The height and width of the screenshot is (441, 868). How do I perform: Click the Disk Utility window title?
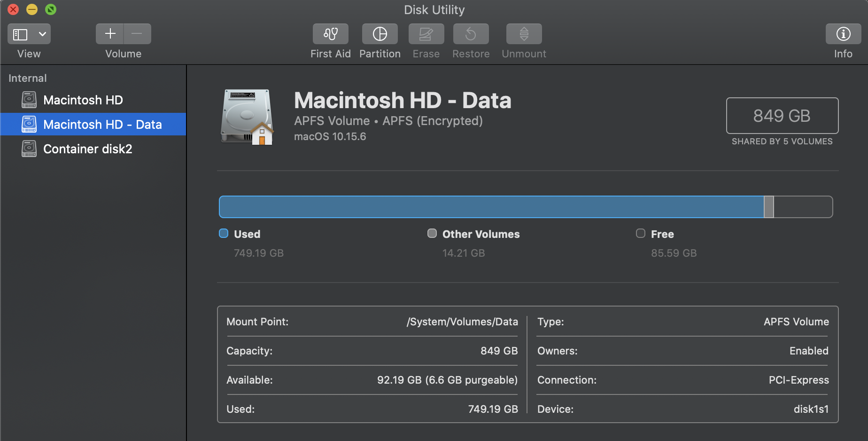[x=434, y=10]
